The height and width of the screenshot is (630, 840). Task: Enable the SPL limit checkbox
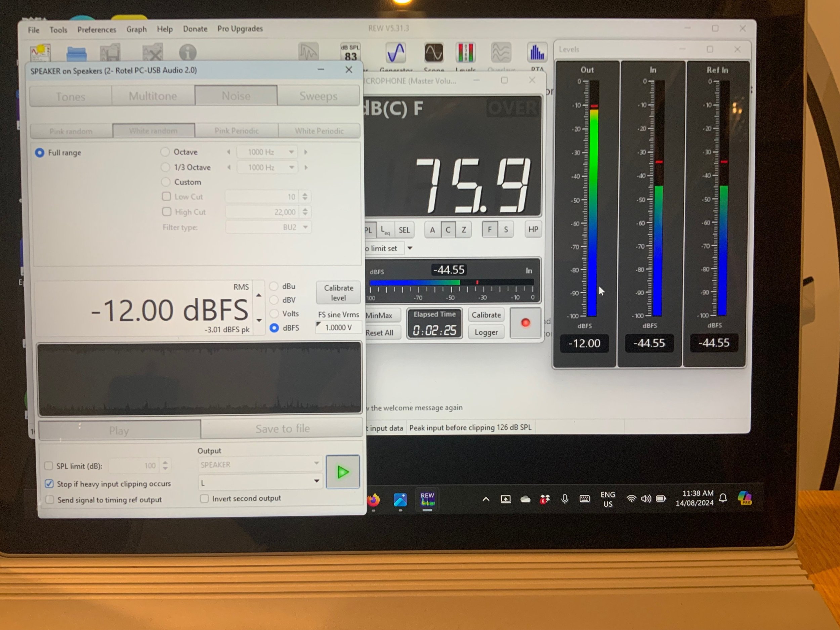pyautogui.click(x=49, y=466)
